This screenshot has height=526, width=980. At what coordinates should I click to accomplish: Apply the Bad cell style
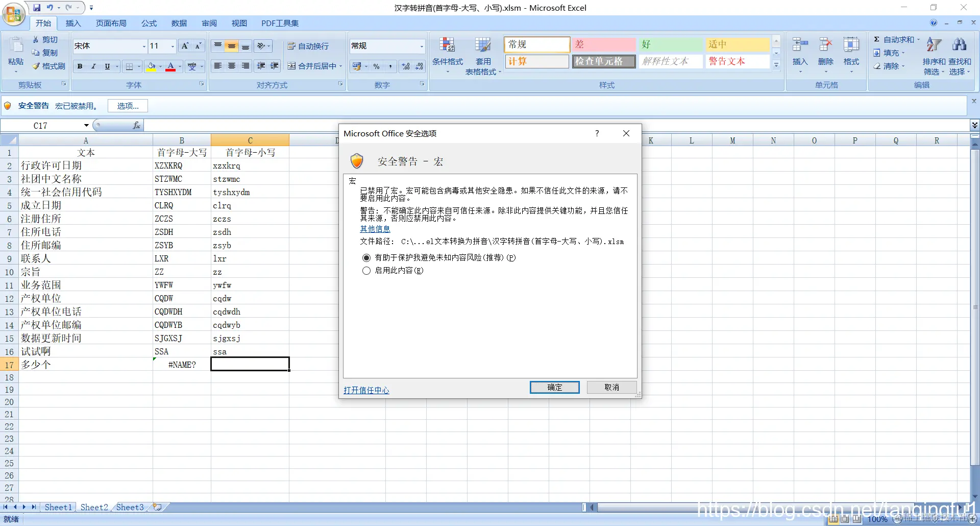(x=603, y=44)
